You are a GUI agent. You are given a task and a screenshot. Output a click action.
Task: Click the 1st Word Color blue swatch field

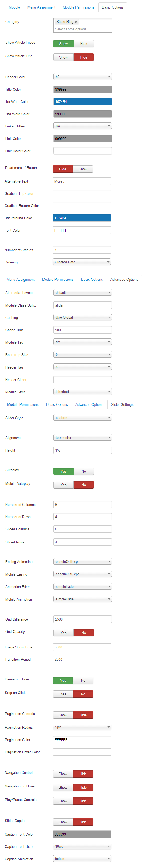click(82, 102)
